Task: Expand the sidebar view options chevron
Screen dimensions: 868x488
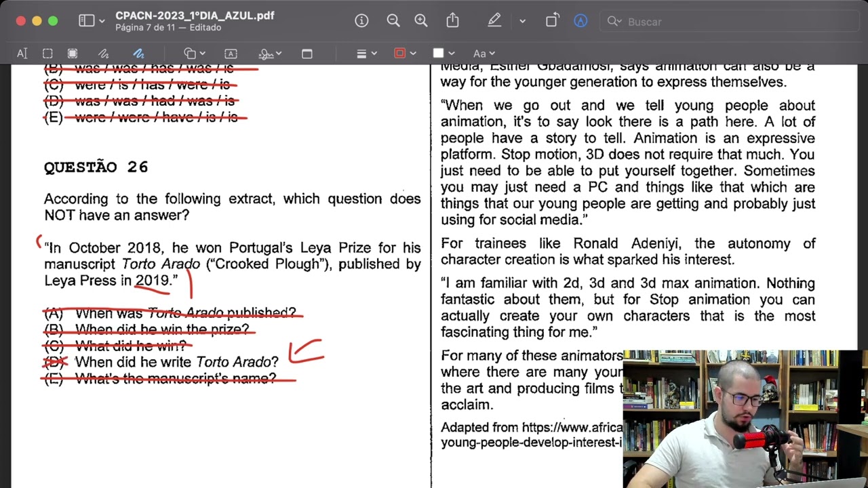Action: coord(102,22)
